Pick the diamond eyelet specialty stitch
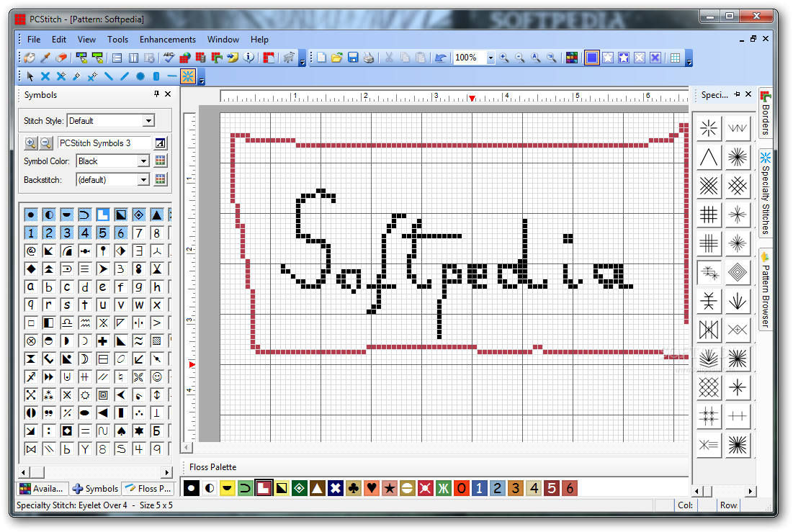Viewport: 793px width, 532px height. point(738,273)
